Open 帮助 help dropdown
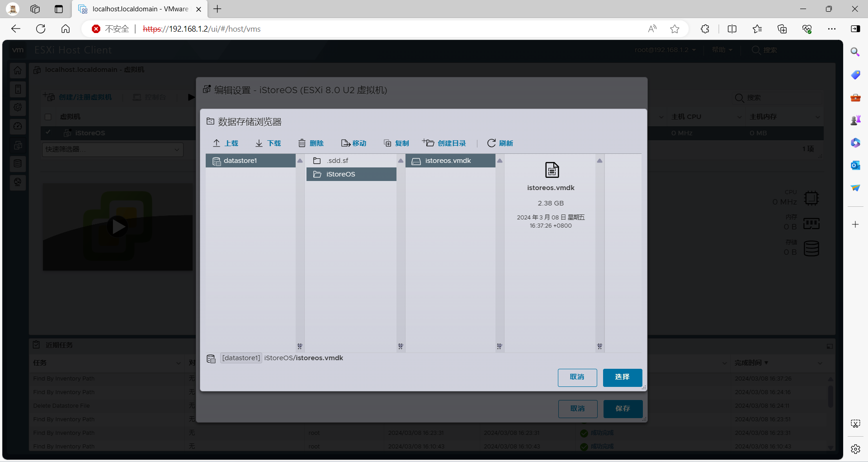The width and height of the screenshot is (868, 462). click(722, 50)
